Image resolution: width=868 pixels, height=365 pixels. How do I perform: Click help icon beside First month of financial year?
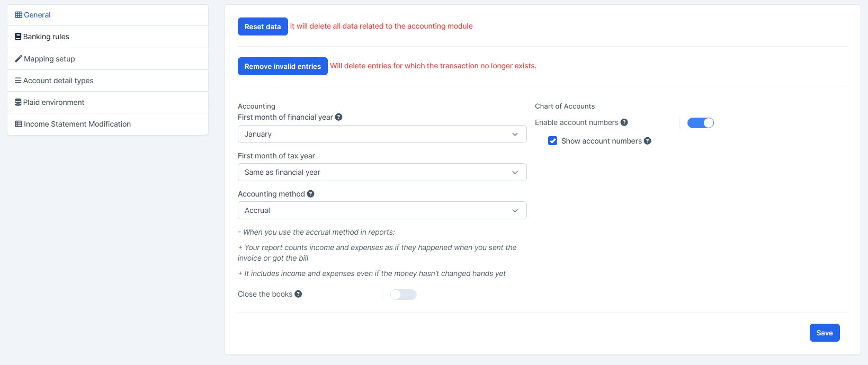click(339, 117)
